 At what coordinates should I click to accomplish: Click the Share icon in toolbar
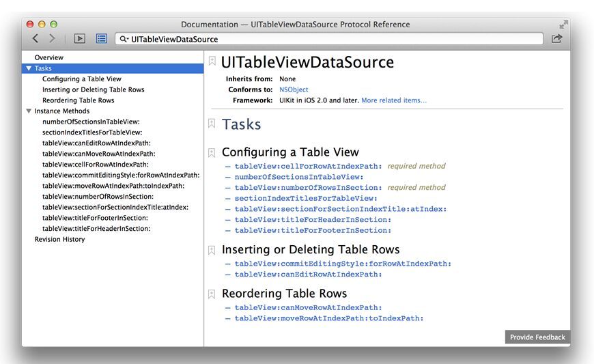556,38
